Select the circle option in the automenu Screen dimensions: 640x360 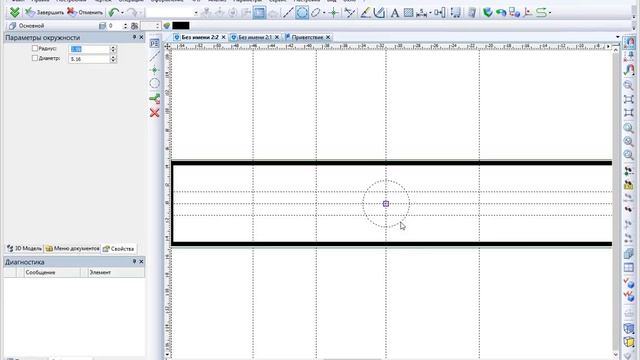tap(154, 84)
